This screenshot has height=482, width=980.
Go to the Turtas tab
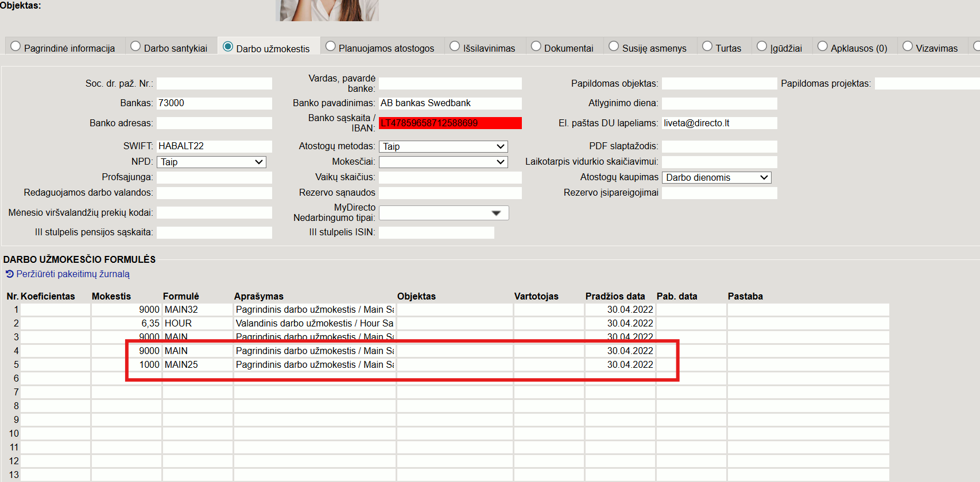coord(707,46)
